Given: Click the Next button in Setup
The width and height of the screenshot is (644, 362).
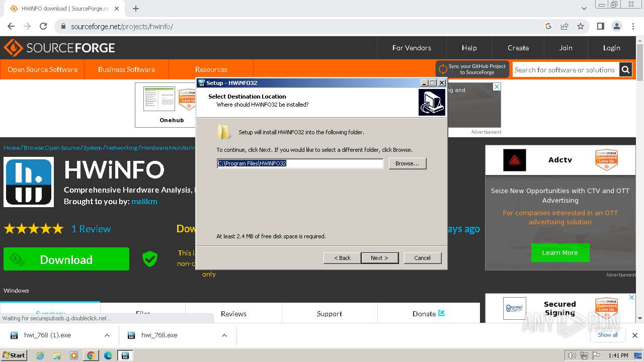Looking at the screenshot, I should coord(380,258).
